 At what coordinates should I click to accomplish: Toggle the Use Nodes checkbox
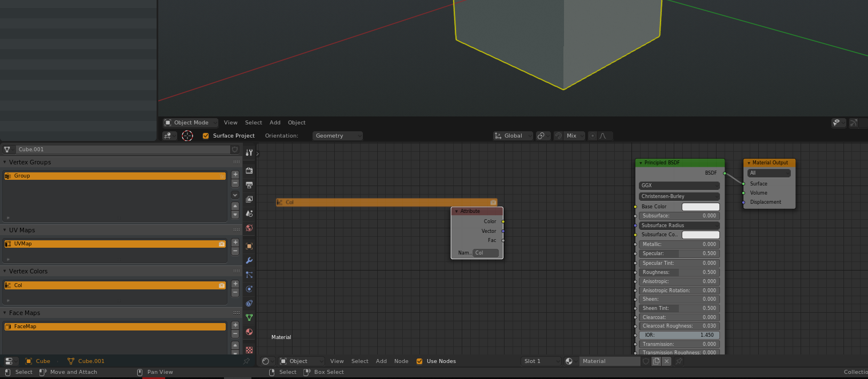pyautogui.click(x=419, y=361)
